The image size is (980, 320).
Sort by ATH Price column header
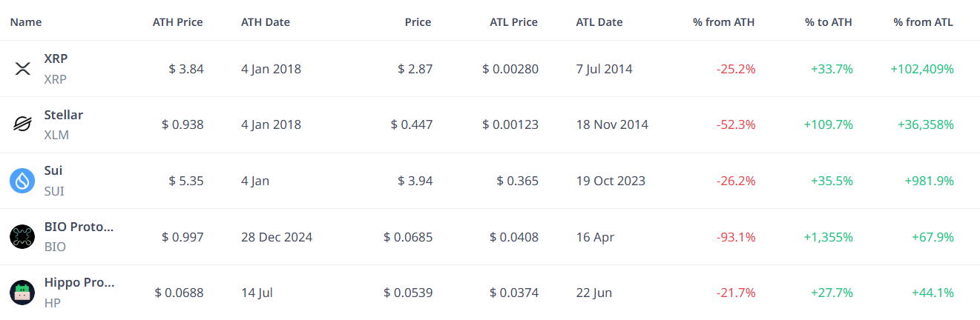point(178,22)
